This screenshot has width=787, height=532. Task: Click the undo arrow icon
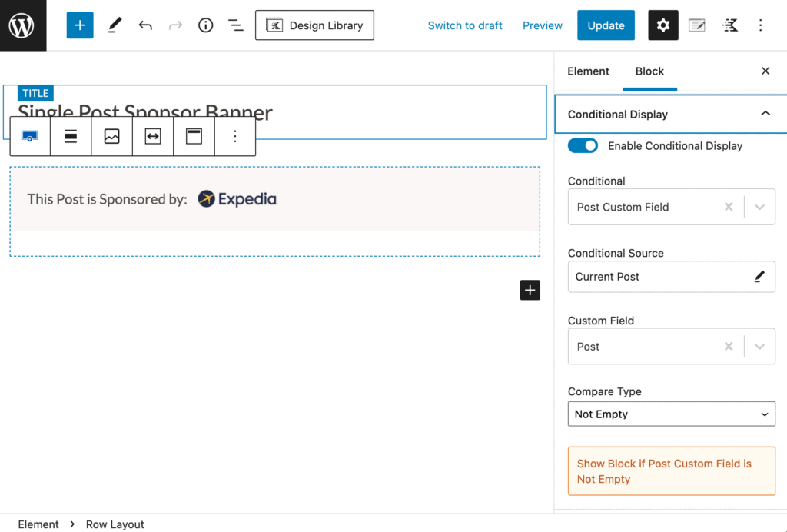click(145, 25)
